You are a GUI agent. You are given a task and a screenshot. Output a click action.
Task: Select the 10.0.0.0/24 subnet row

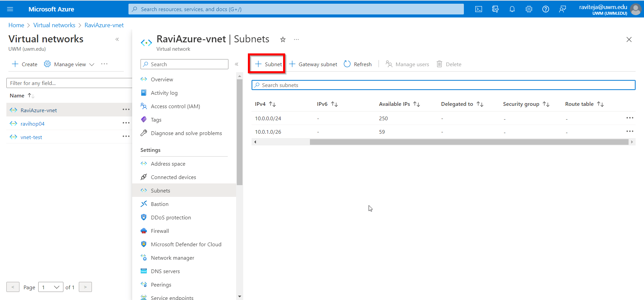(443, 118)
